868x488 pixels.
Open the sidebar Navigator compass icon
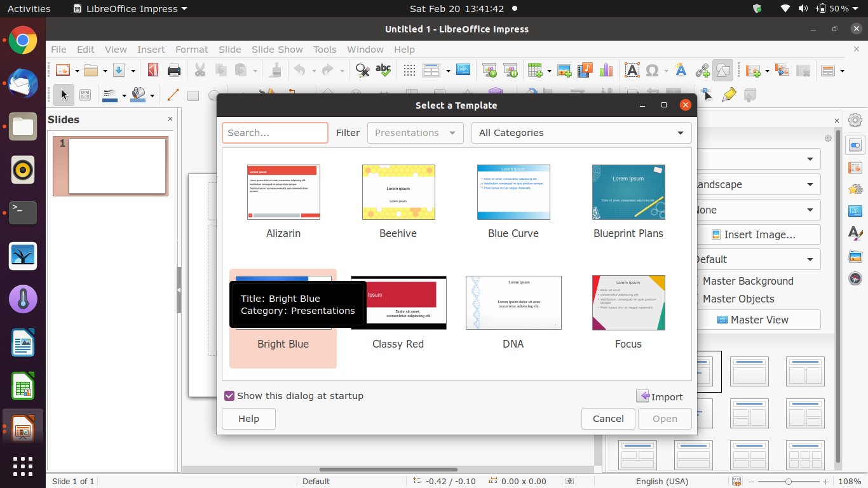(855, 278)
